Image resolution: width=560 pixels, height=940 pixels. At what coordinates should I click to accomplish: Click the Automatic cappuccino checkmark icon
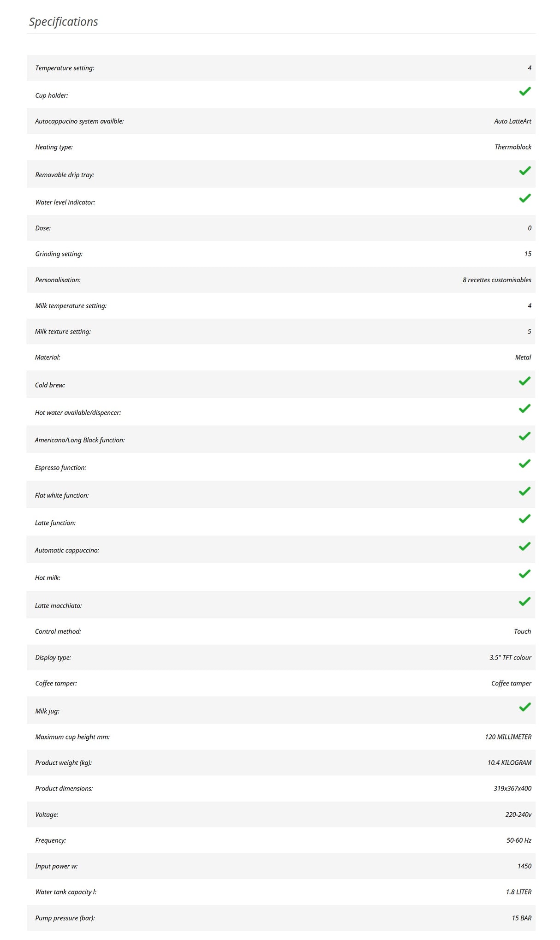tap(524, 546)
